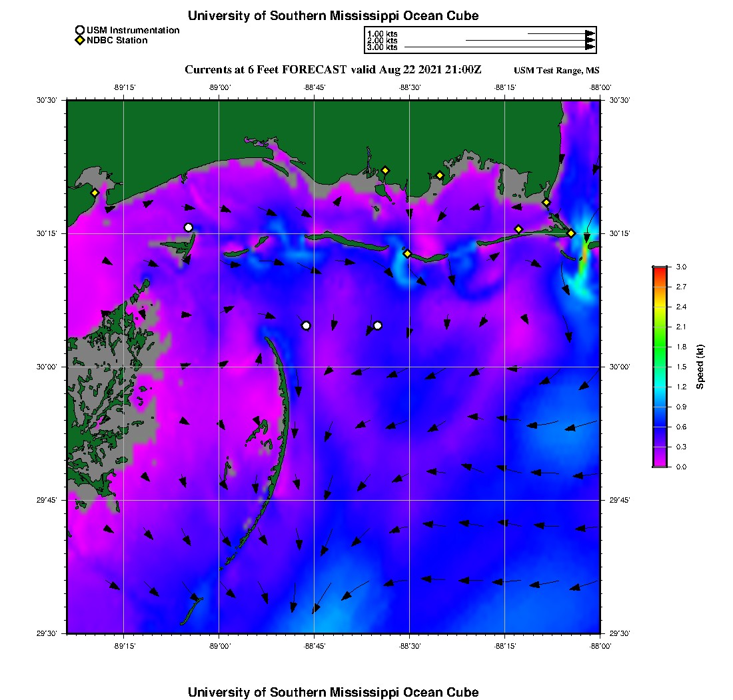Select the easternmost yellow NDBC diamond marker
Screen dimensions: 733x700
pos(571,233)
